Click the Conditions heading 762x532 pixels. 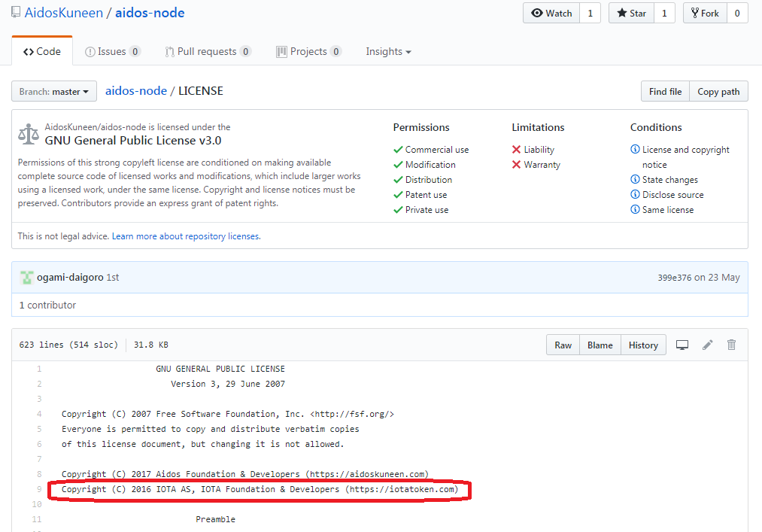click(656, 127)
